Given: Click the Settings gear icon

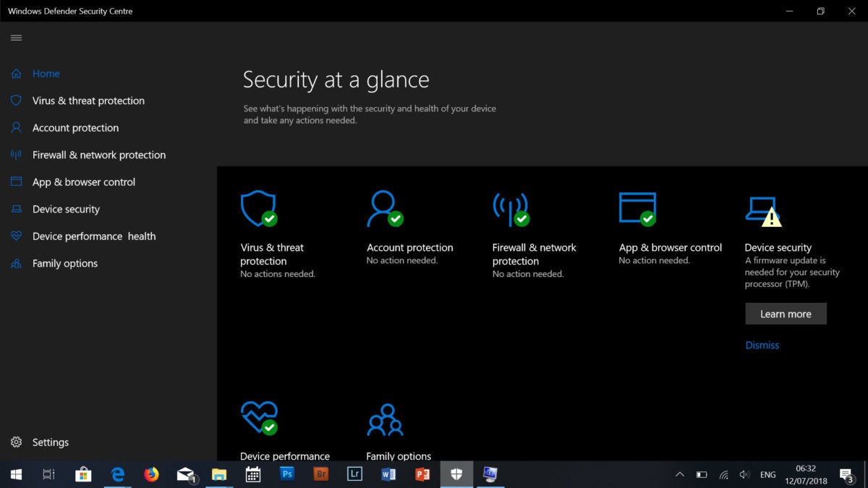Looking at the screenshot, I should [x=16, y=442].
